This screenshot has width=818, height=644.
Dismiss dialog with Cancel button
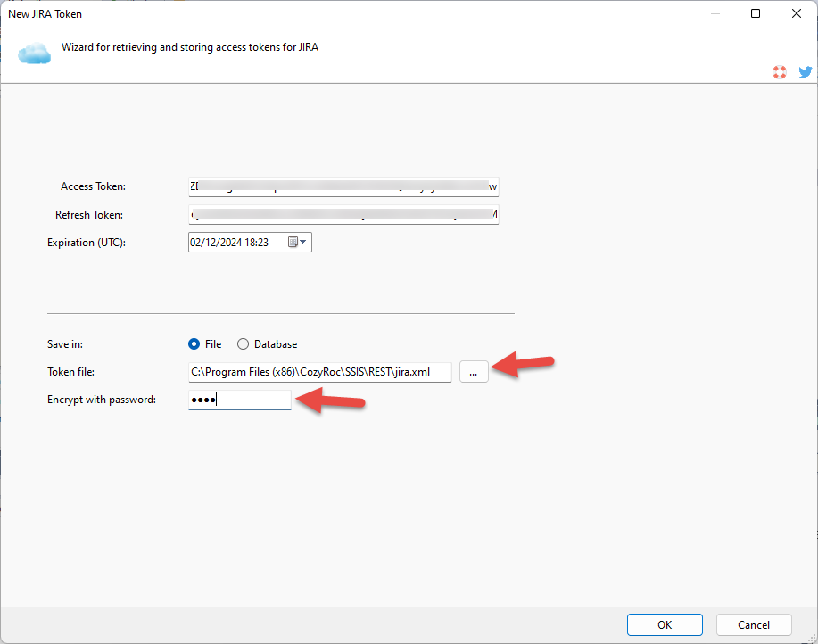point(754,624)
